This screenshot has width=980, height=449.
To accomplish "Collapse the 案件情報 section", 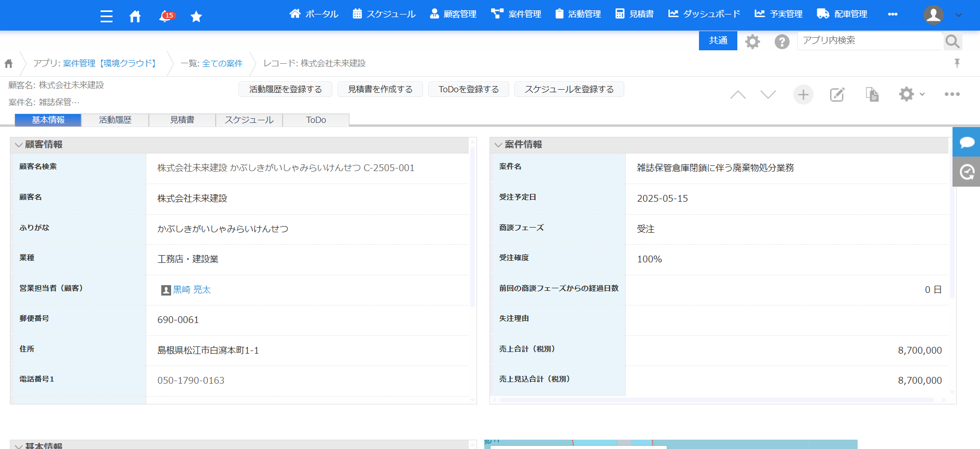I will pos(498,145).
